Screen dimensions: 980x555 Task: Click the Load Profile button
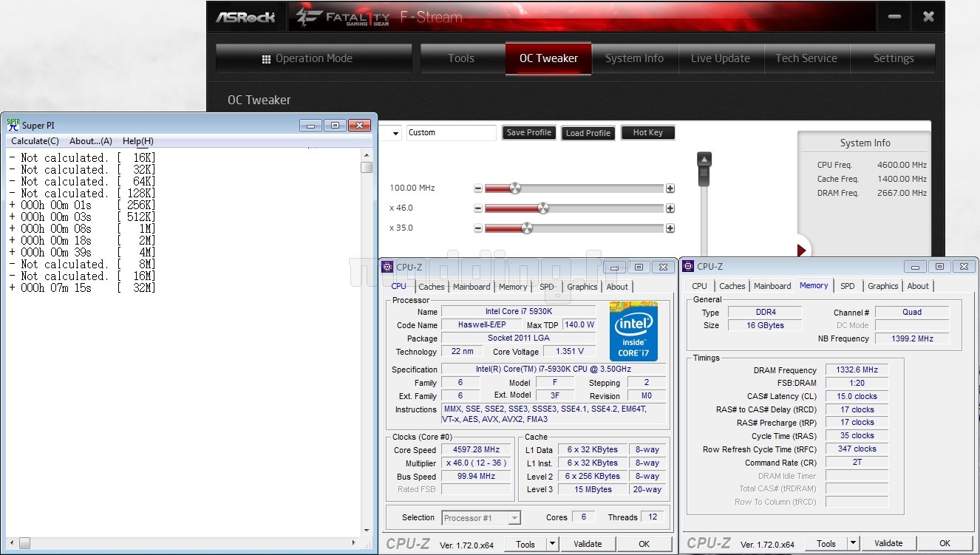pyautogui.click(x=588, y=133)
